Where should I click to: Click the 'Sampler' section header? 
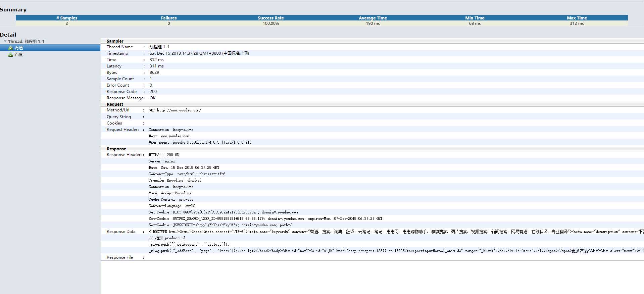tap(115, 41)
